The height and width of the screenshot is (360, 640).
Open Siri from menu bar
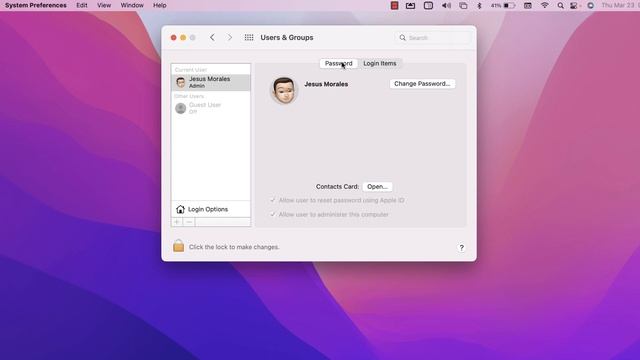(x=590, y=5)
